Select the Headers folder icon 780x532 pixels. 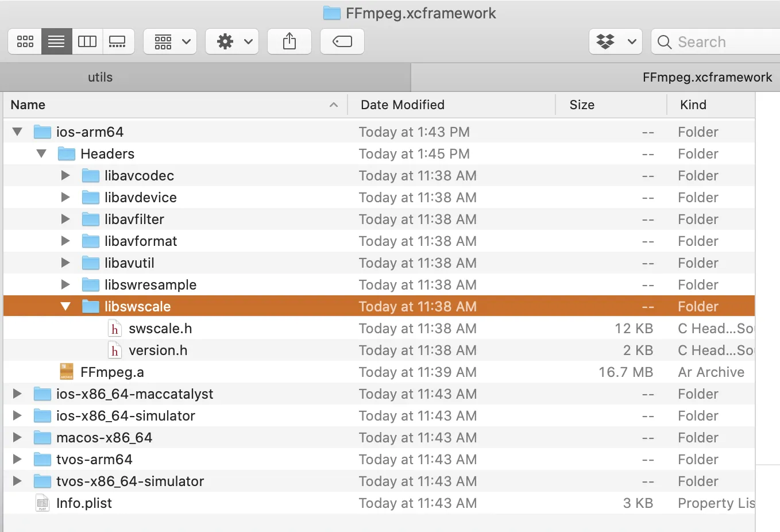coord(67,154)
